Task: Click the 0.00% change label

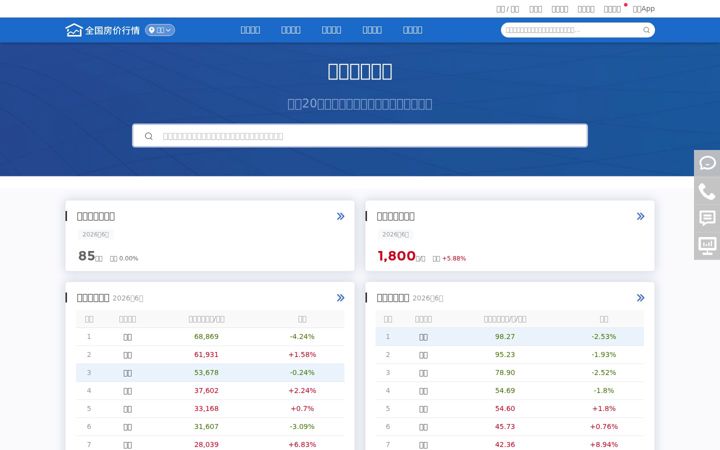Action: click(x=129, y=259)
